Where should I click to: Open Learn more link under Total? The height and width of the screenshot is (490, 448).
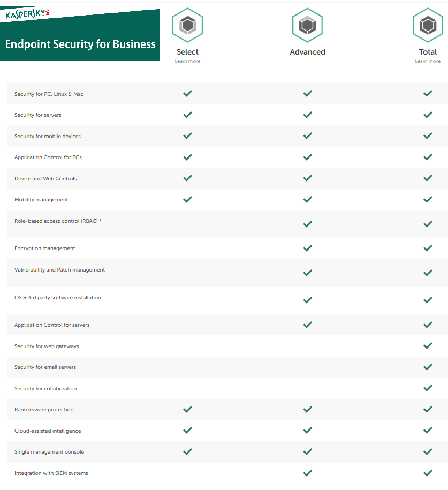[428, 61]
